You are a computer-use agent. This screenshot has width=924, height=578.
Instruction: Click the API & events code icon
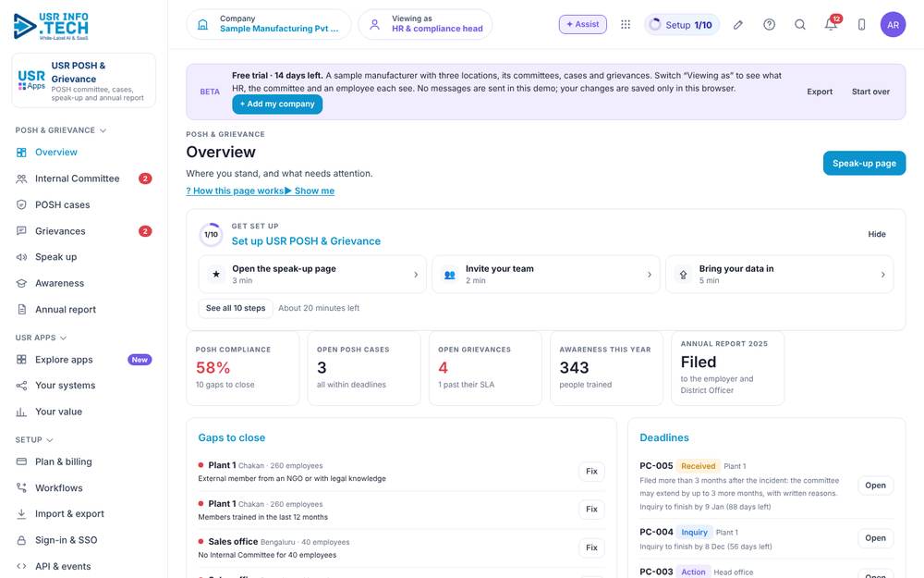(x=21, y=566)
